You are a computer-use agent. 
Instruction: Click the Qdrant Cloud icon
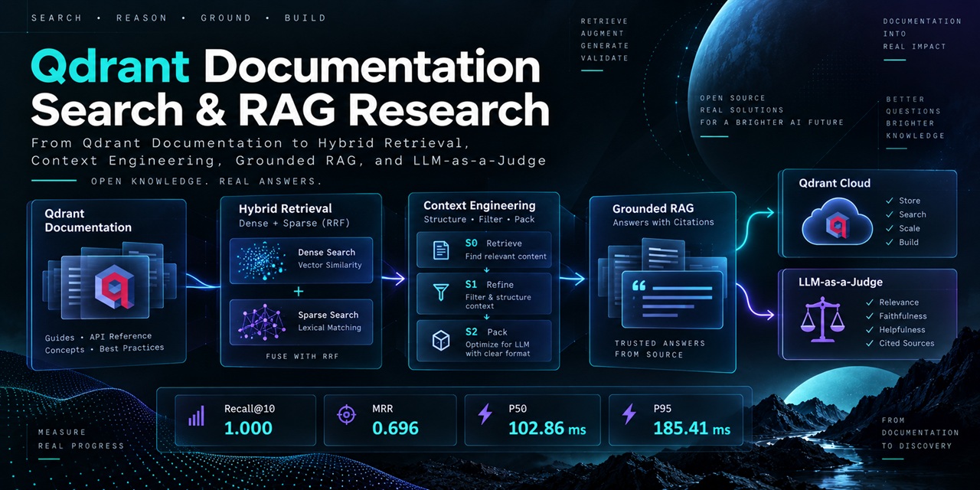[x=837, y=222]
